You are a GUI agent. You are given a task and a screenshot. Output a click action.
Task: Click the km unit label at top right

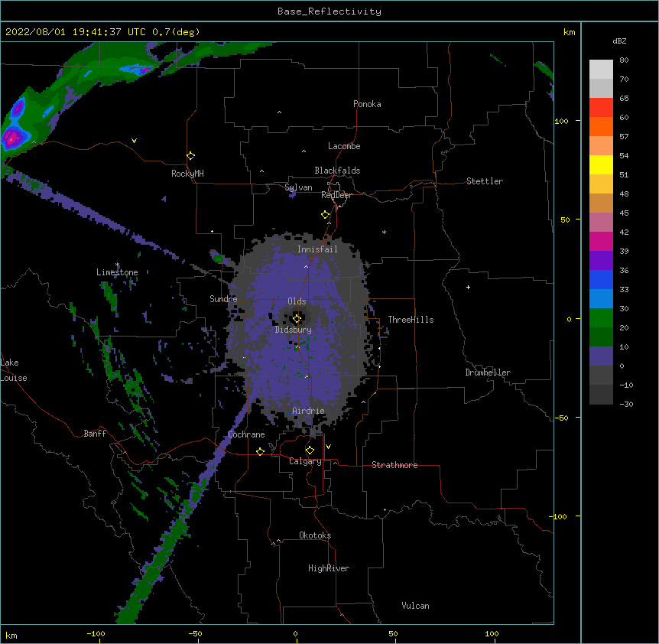point(569,32)
